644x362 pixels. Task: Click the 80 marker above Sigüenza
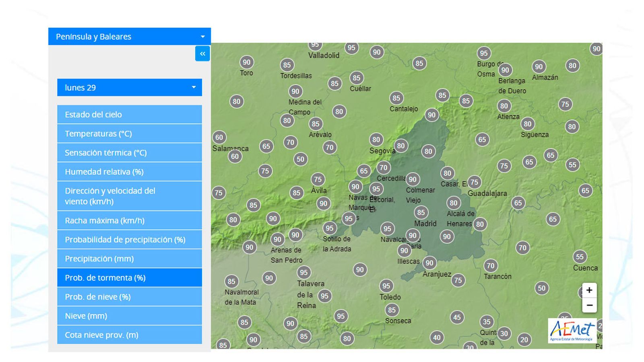pyautogui.click(x=528, y=124)
